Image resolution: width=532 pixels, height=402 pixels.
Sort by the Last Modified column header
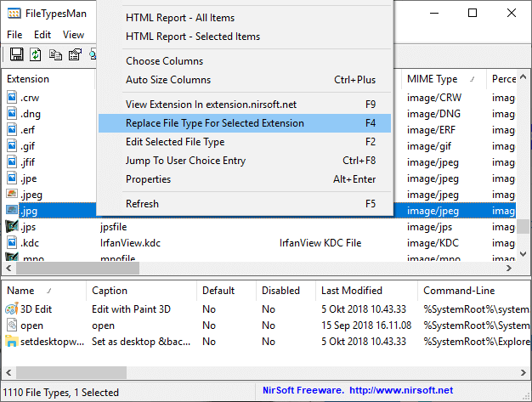pos(367,291)
